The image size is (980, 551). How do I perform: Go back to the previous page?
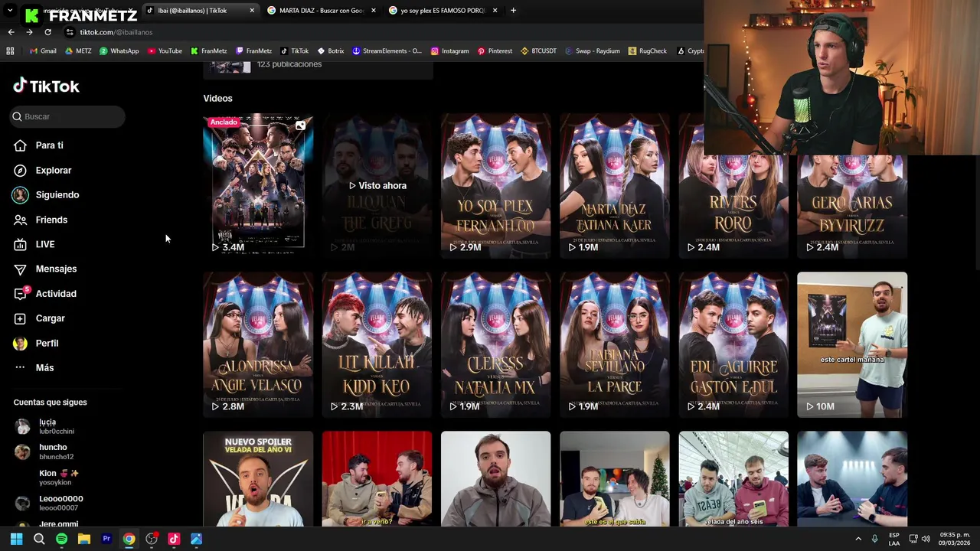[x=11, y=32]
